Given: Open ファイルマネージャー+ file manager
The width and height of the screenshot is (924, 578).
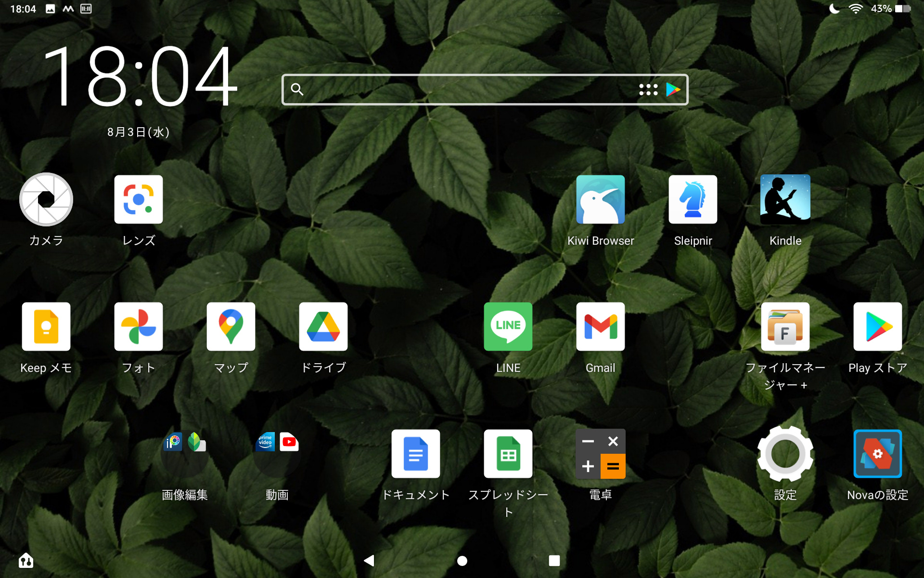Looking at the screenshot, I should [x=785, y=327].
